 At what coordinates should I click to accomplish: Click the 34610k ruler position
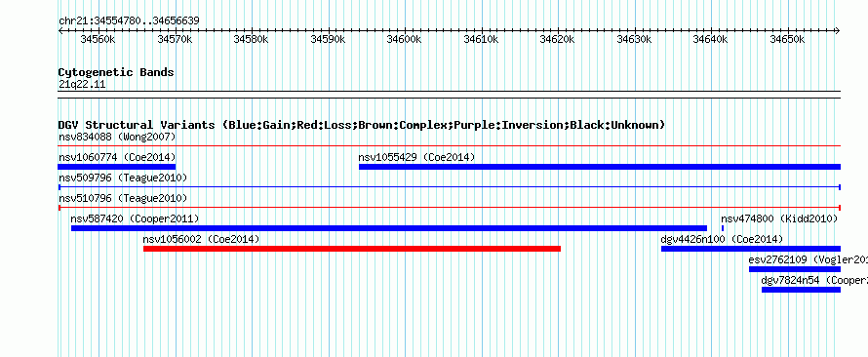481,39
